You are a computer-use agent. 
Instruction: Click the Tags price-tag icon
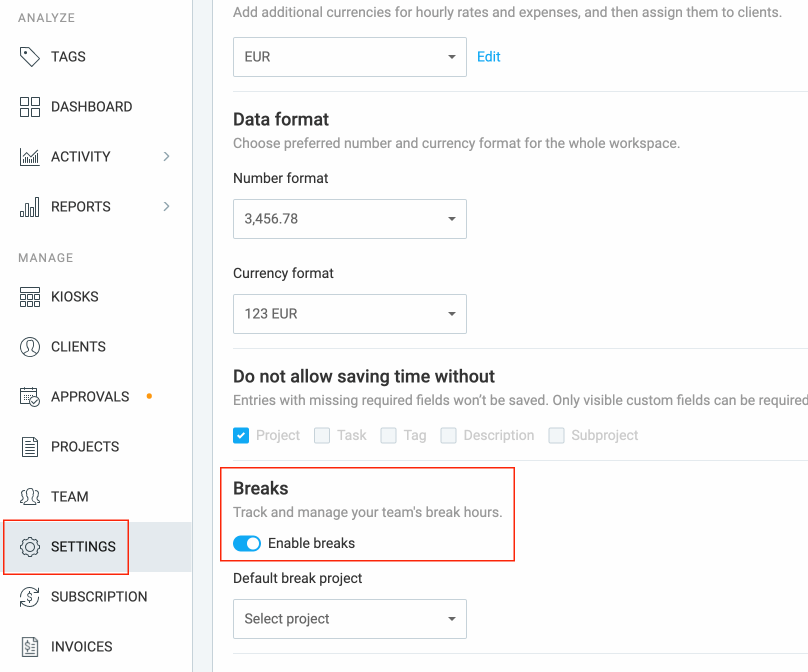(x=29, y=56)
